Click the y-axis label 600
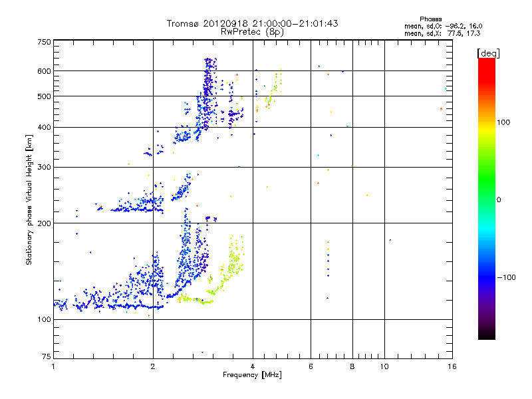 [x=44, y=71]
